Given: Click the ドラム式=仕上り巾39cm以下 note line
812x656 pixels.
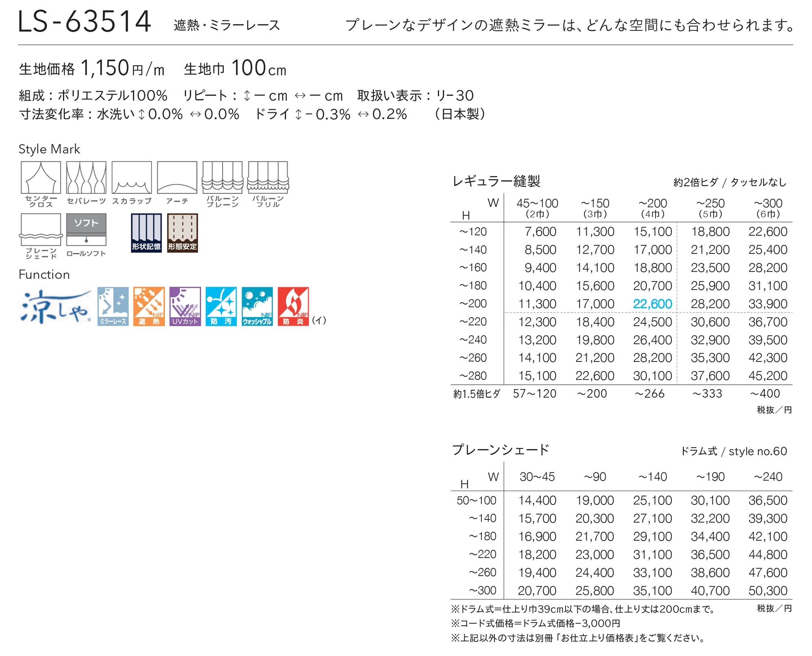Looking at the screenshot, I should 583,609.
